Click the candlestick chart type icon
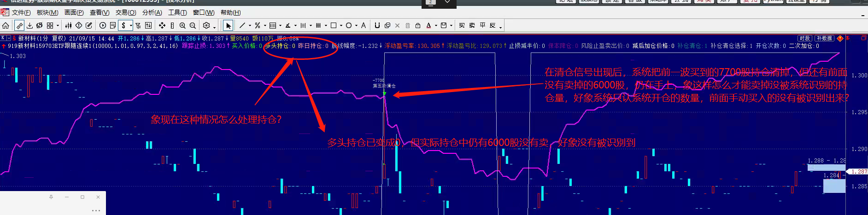 (68, 25)
